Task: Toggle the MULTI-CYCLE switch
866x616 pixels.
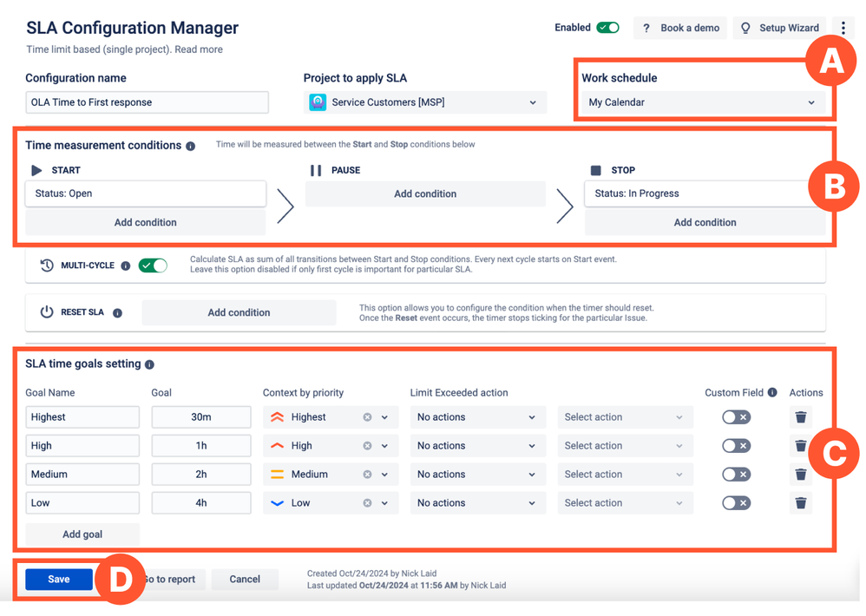Action: (153, 265)
